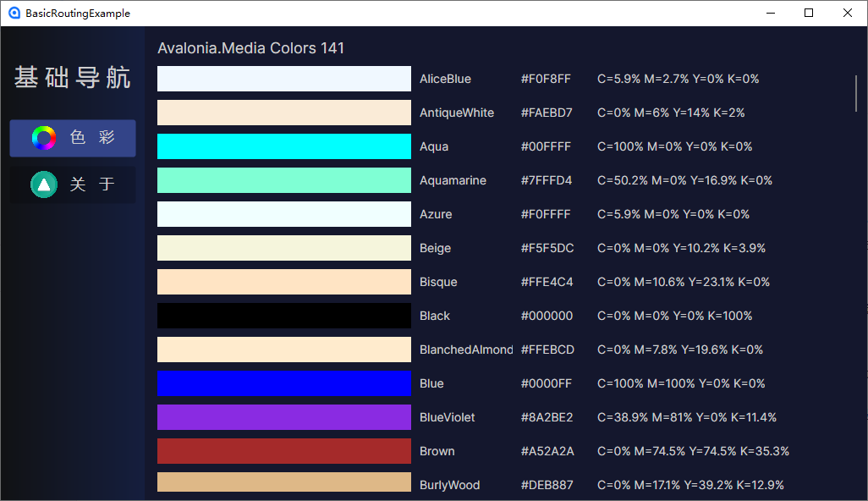Click the 'Aquamarine' name label

[453, 180]
